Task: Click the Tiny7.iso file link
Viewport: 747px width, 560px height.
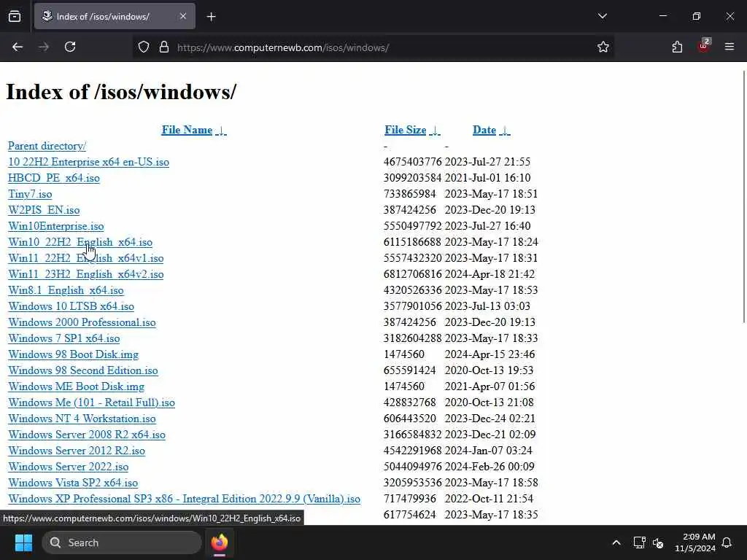Action: point(30,194)
